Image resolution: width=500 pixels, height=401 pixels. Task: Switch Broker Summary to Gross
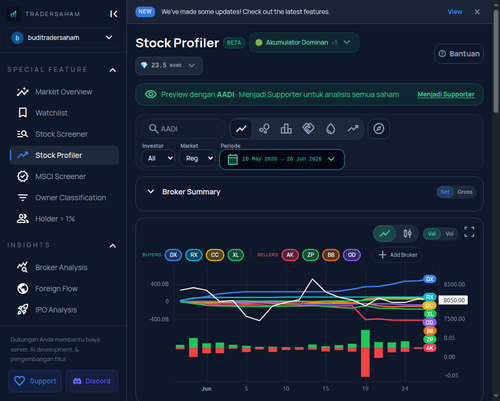[x=465, y=192]
